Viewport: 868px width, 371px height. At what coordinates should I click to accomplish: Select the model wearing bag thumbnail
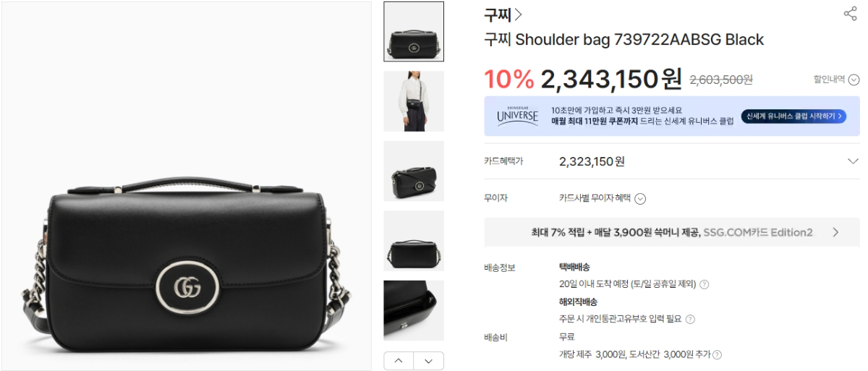(x=414, y=101)
